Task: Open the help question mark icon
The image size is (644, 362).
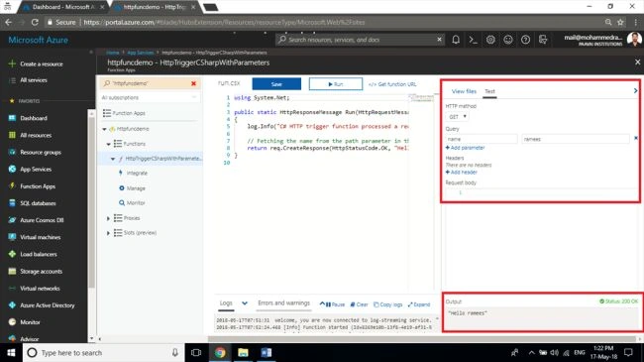Action: 525,40
